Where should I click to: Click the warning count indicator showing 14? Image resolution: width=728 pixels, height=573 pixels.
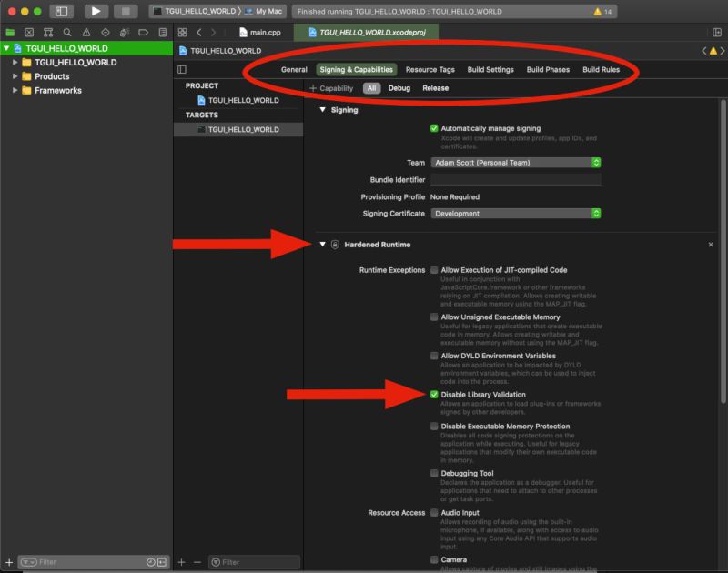click(602, 12)
